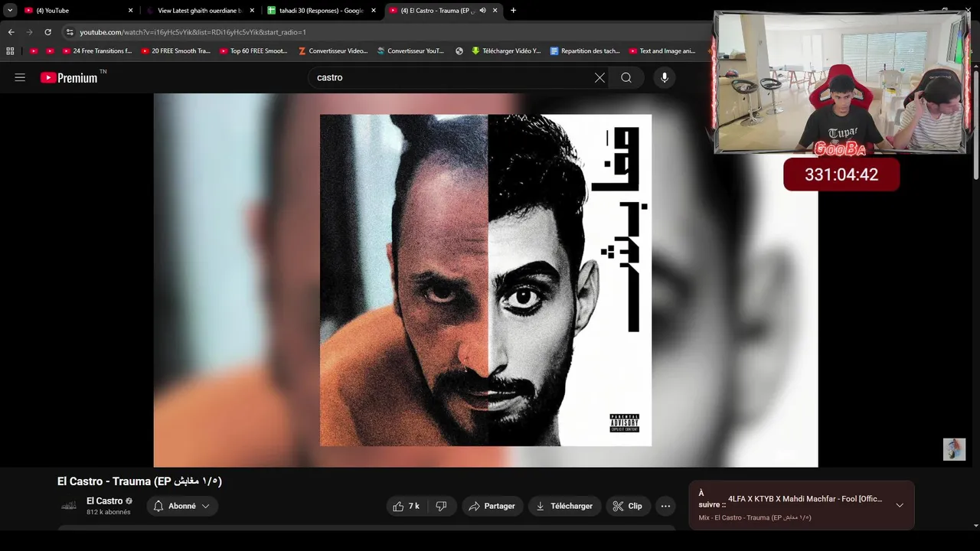Screen dimensions: 980x551
Task: Open 'Convertisseur YouT...' bookmark
Action: [x=411, y=51]
